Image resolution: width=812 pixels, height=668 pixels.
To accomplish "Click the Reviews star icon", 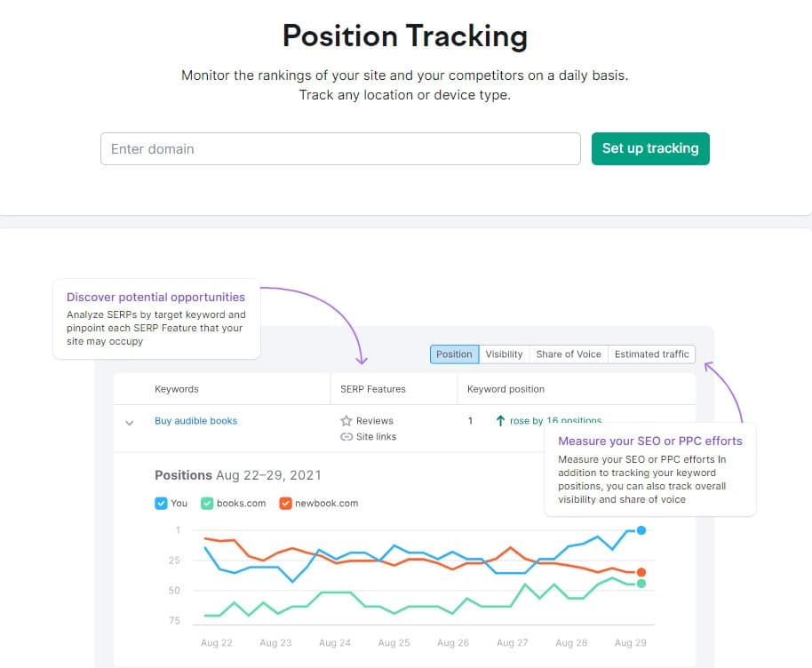I will coord(346,421).
